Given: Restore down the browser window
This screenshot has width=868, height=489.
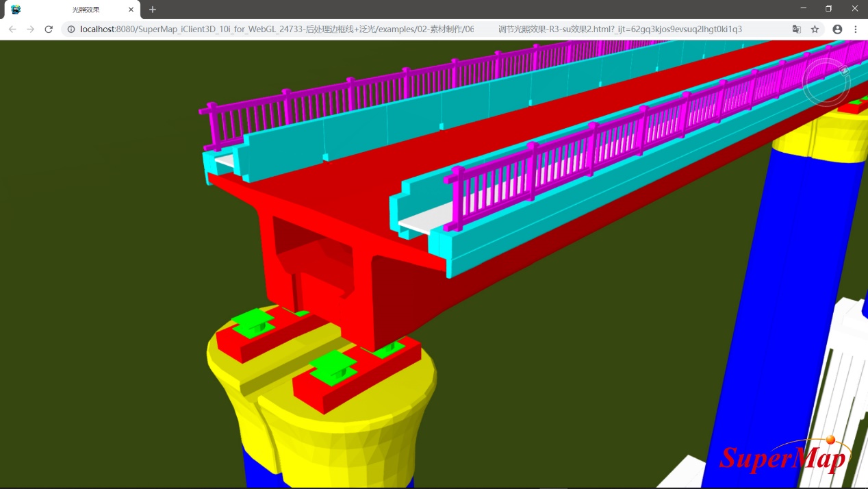Looking at the screenshot, I should click(x=829, y=9).
